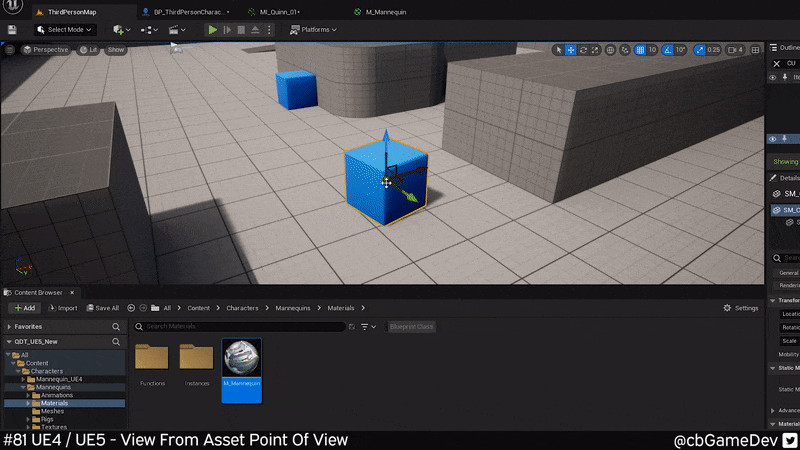This screenshot has height=450, width=800.
Task: Toggle surface snapping icon
Action: pyautogui.click(x=625, y=49)
